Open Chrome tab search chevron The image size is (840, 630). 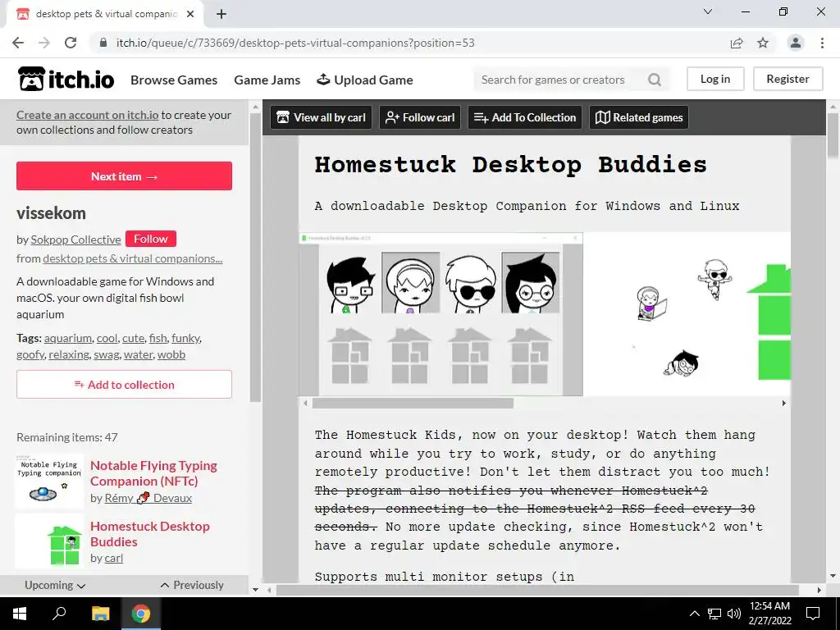pos(708,11)
